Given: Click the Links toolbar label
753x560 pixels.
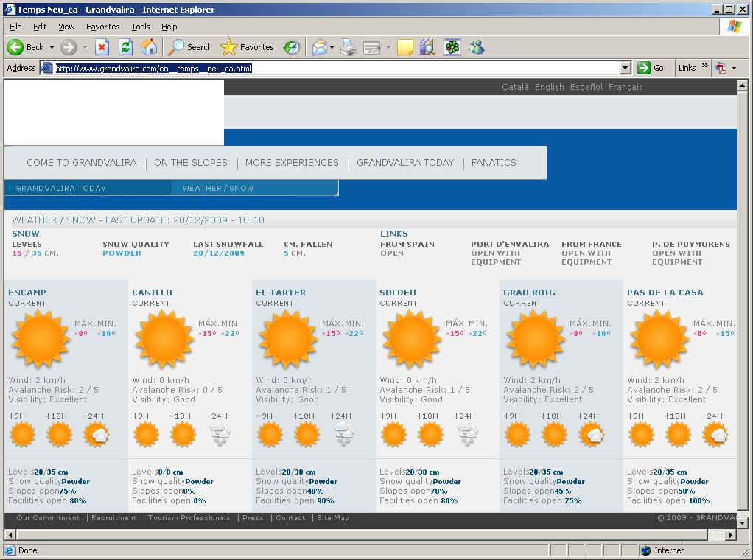Looking at the screenshot, I should click(687, 68).
